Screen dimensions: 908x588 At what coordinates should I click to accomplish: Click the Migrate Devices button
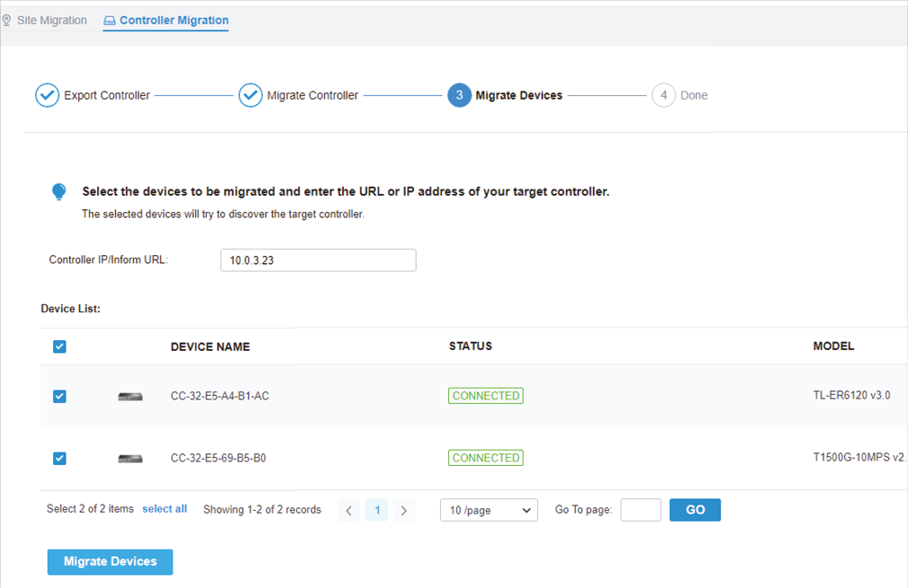[110, 562]
